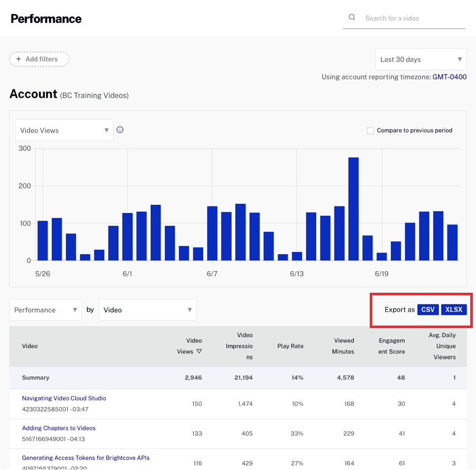Click the tallest bar in the chart
The image size is (476, 470).
[x=353, y=206]
